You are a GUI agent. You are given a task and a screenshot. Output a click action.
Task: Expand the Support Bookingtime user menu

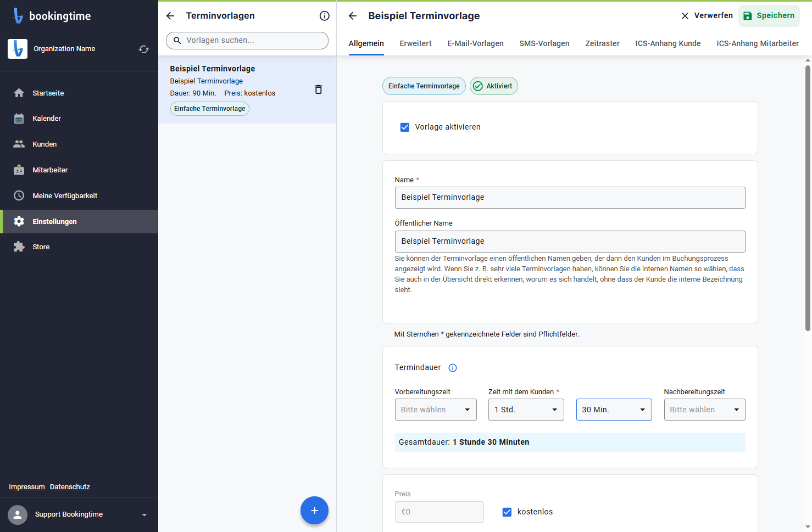[x=144, y=515]
